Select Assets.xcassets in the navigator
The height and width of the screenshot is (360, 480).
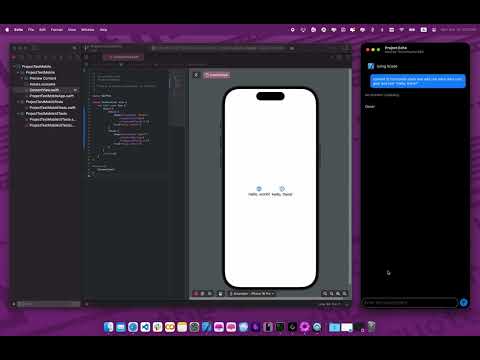coord(42,84)
